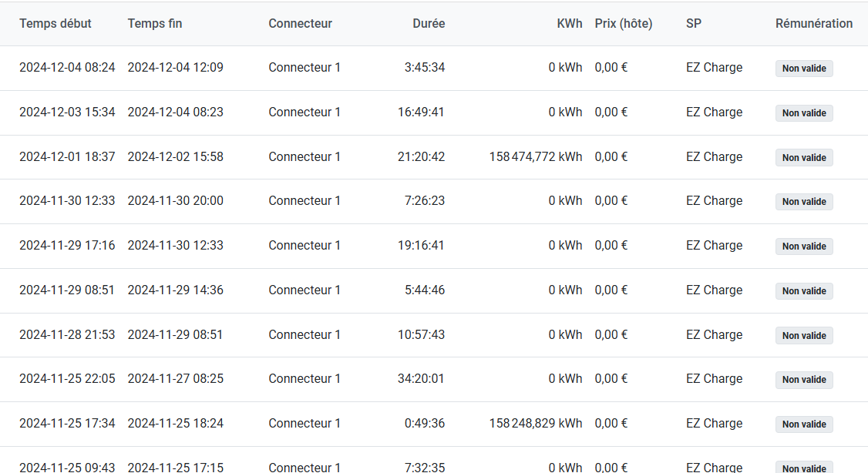Click the Rémunération column header

pos(813,24)
